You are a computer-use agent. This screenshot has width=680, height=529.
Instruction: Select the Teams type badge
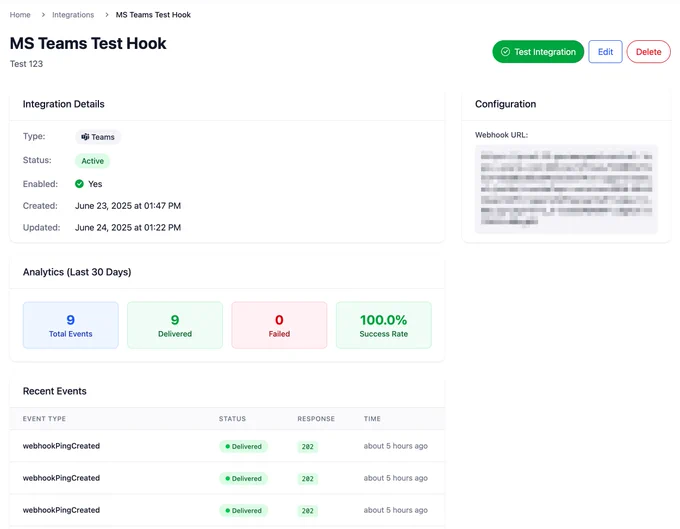tap(98, 137)
